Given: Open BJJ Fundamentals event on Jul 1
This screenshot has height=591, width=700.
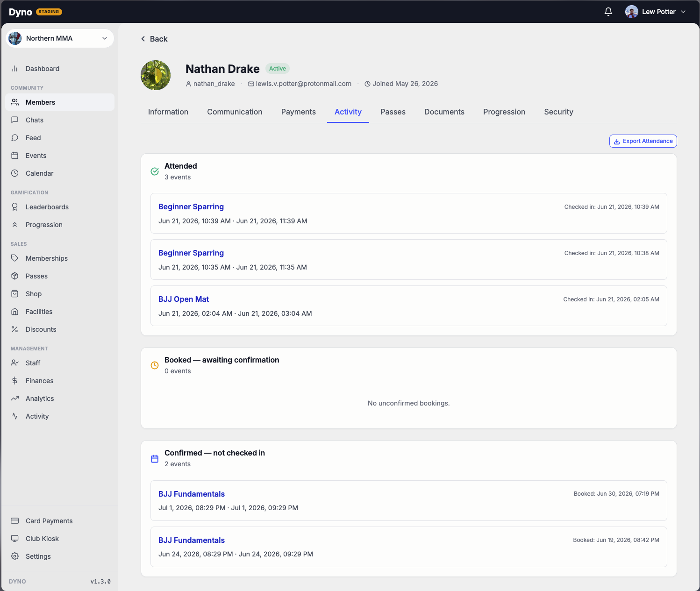Looking at the screenshot, I should click(192, 494).
